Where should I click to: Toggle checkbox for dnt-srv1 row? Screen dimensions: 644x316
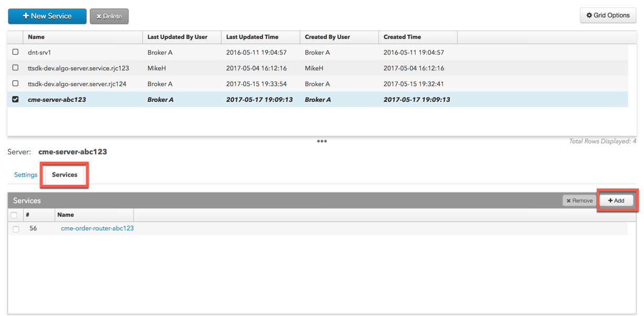pyautogui.click(x=15, y=52)
